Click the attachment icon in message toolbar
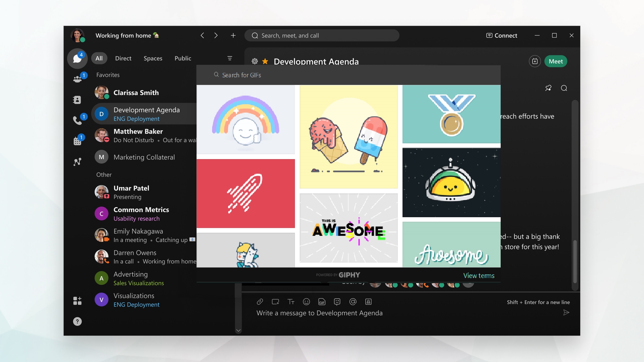Viewport: 644px width, 362px height. tap(259, 301)
